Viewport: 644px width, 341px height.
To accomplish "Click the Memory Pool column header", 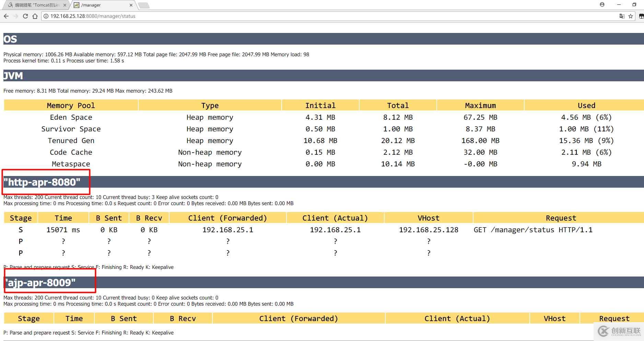I will (x=71, y=105).
